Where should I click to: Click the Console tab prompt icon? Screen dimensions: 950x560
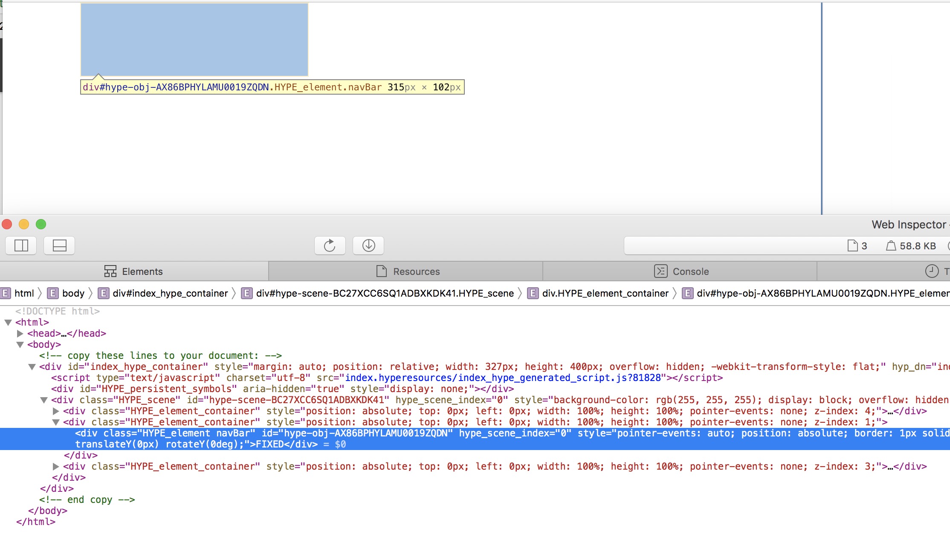(x=661, y=271)
